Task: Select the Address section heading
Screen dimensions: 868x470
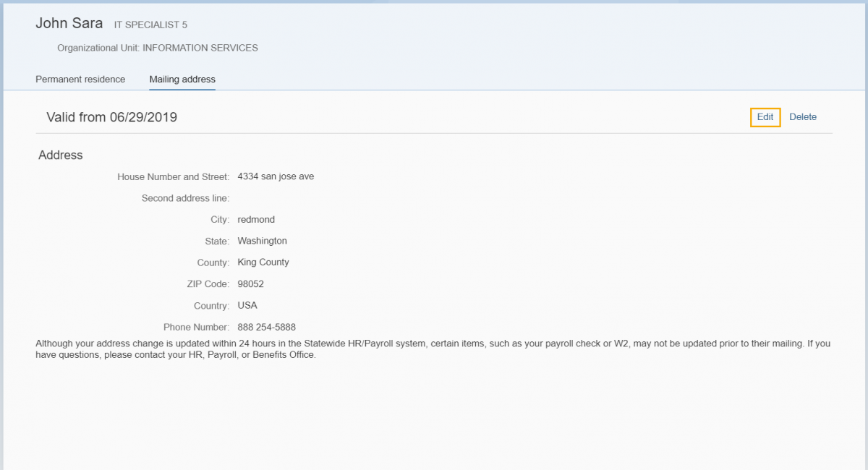Action: coord(61,155)
